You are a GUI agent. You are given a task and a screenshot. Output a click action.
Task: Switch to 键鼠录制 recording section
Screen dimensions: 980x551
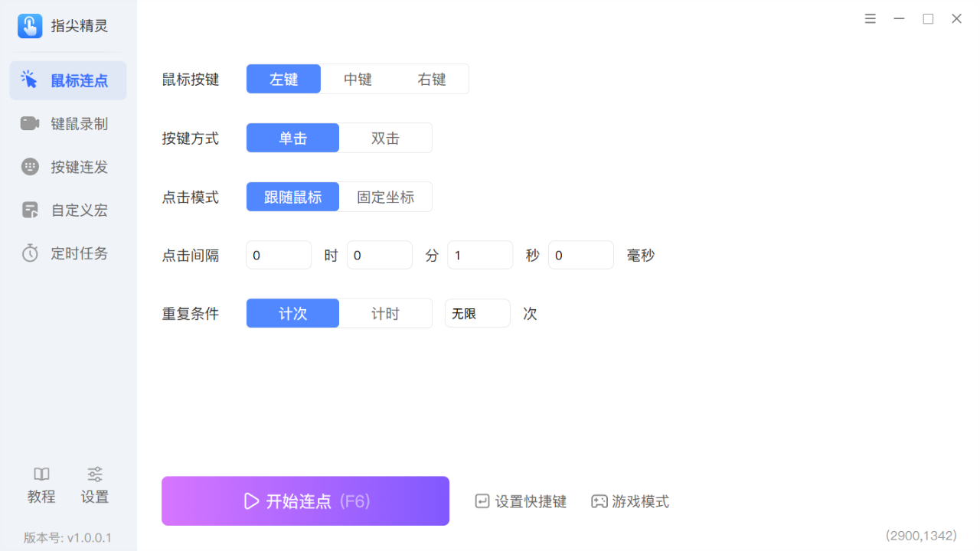point(68,124)
